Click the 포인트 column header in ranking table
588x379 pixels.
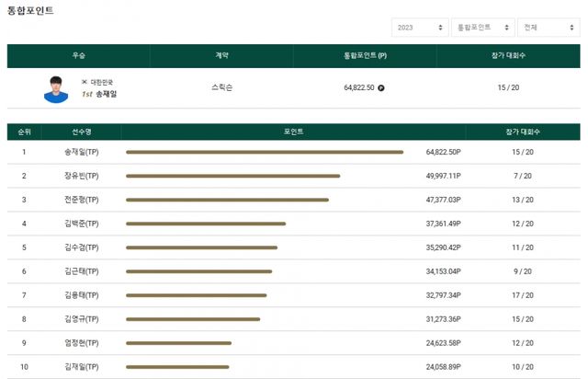point(293,132)
